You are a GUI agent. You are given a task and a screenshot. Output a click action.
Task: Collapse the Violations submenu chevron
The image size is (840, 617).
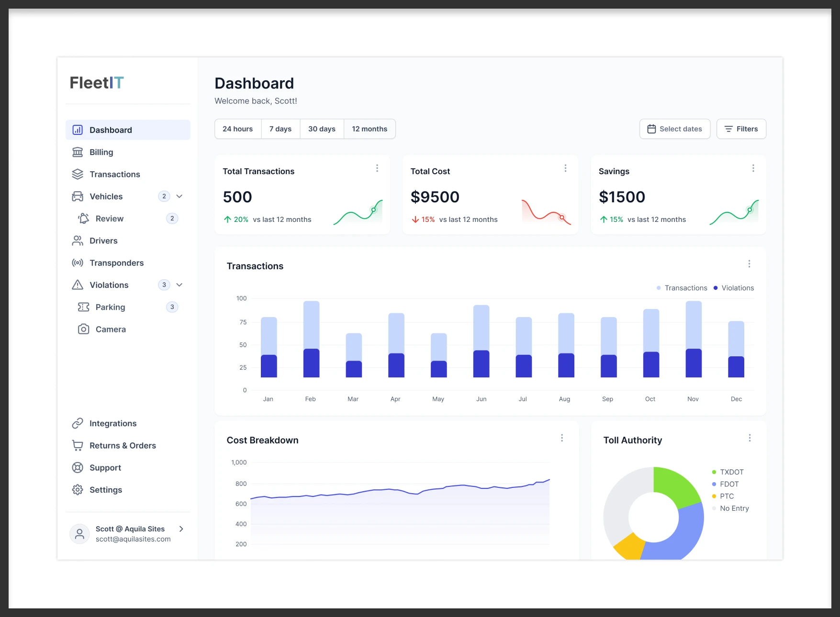[x=179, y=285]
